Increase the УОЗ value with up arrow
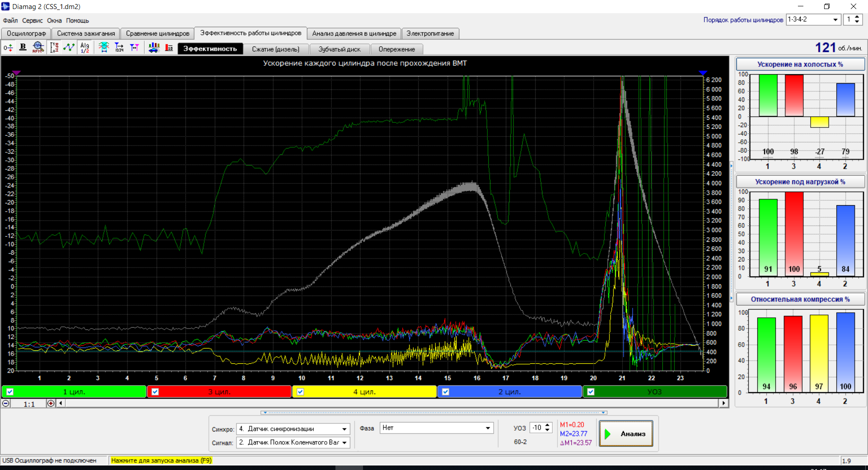868x470 pixels. (x=547, y=425)
